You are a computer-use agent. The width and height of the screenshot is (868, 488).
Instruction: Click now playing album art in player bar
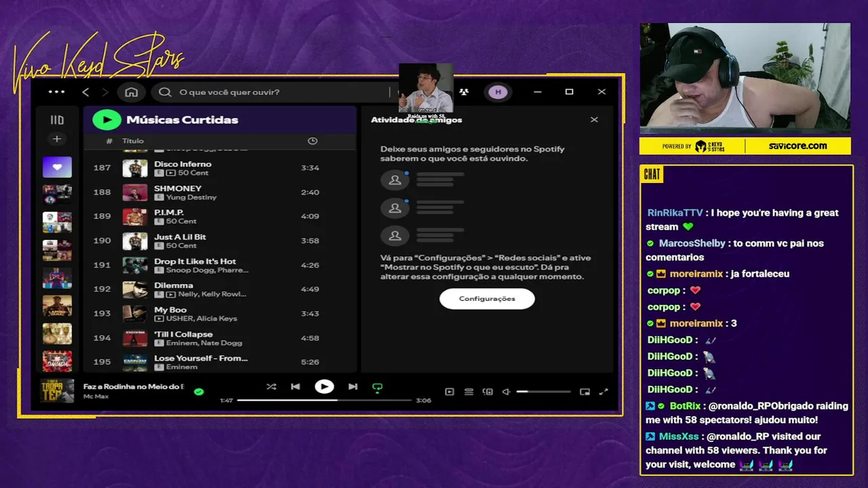pos(57,391)
